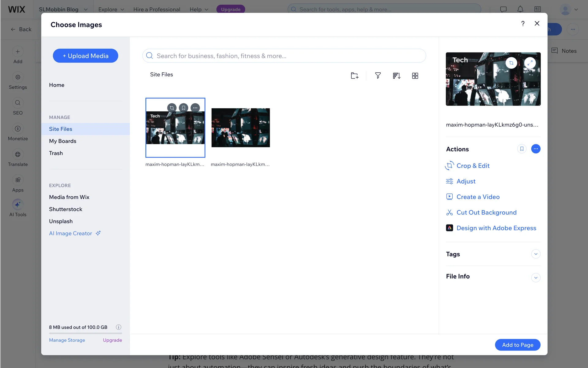Save thumbnail to board via bookmark icon
588x368 pixels.
point(183,108)
